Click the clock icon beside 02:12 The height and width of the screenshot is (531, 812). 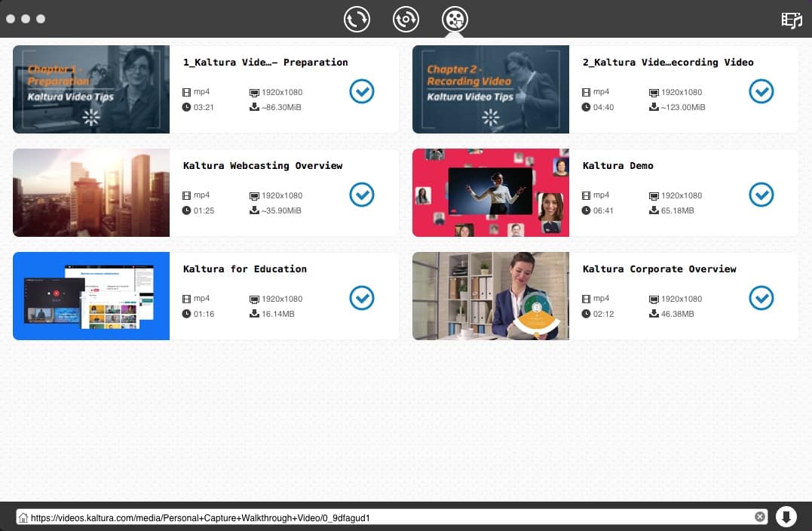[x=586, y=314]
